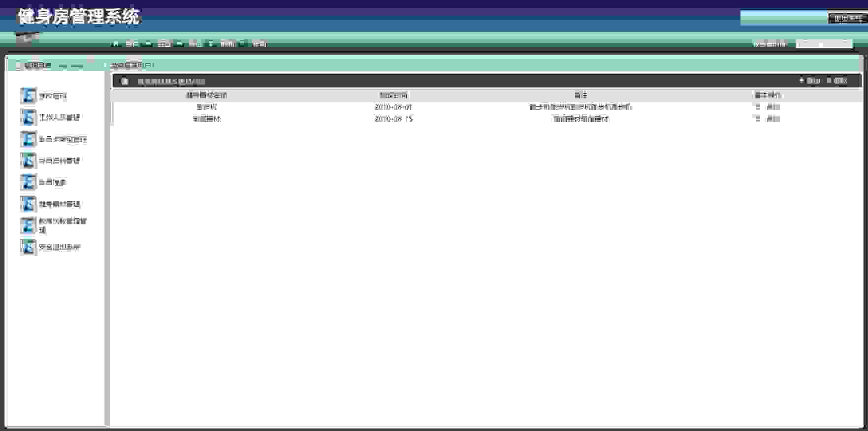Viewport: 868px width, 431px height.
Task: Click the remarks cell in the 2010-08-15 row
Action: [x=580, y=119]
